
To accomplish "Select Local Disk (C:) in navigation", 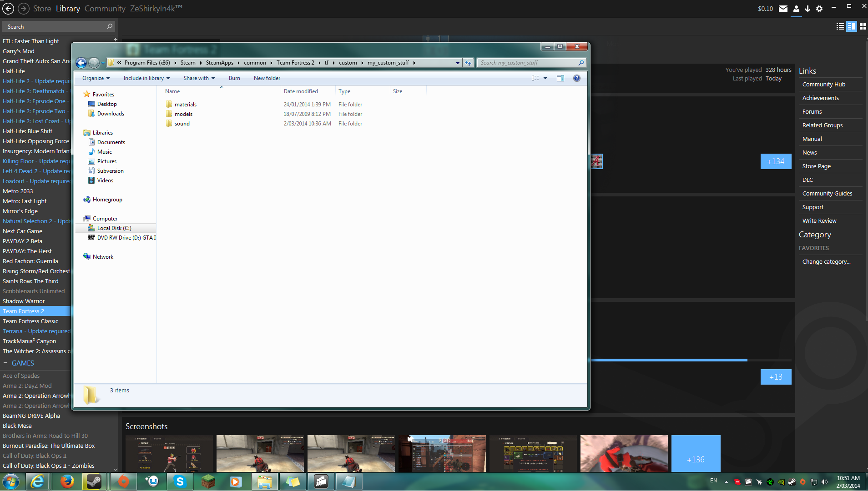I will click(x=114, y=228).
